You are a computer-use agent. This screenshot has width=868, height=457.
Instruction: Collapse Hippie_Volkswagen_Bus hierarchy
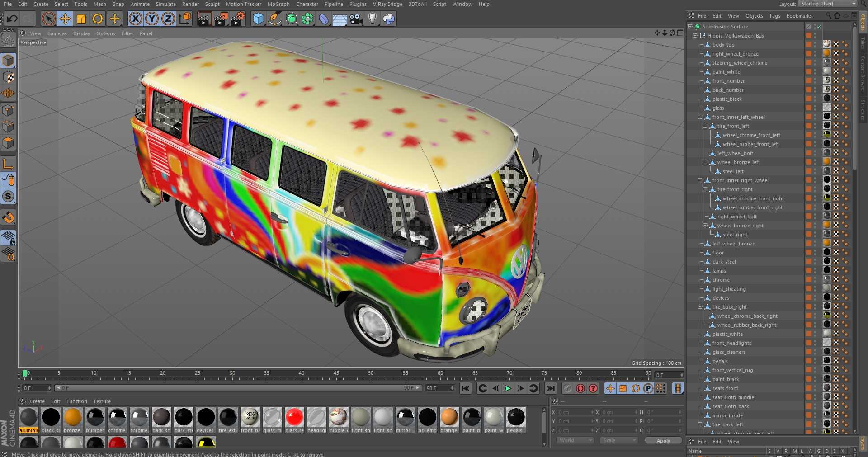(695, 36)
